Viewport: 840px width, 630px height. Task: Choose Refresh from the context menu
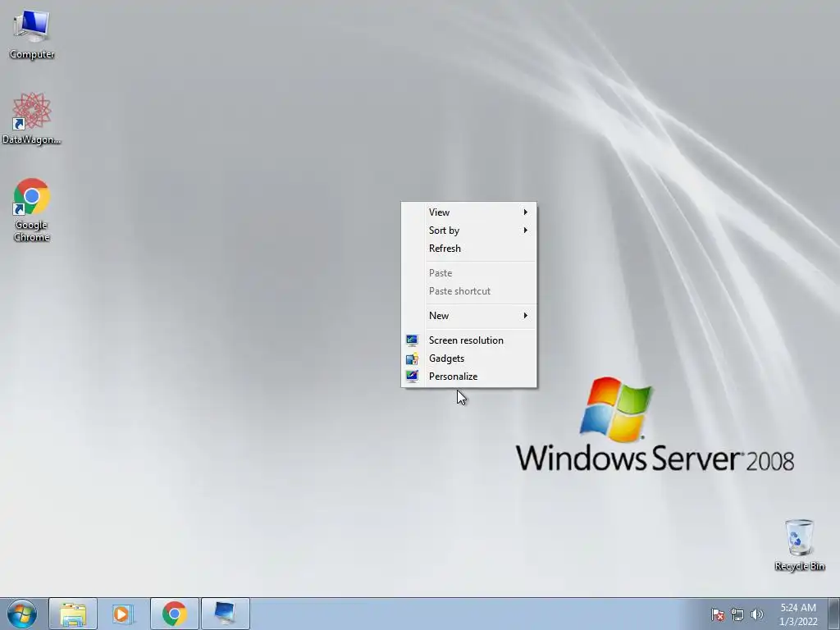click(x=468, y=249)
